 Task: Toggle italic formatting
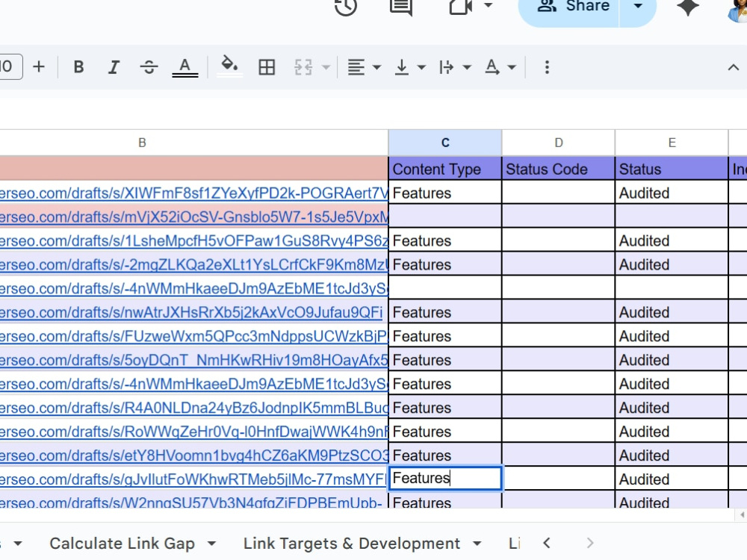pos(114,67)
